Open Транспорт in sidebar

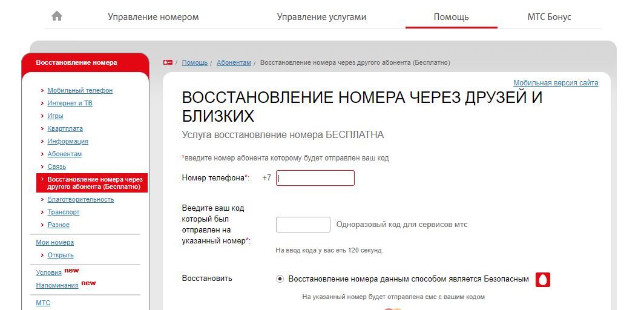coord(64,213)
